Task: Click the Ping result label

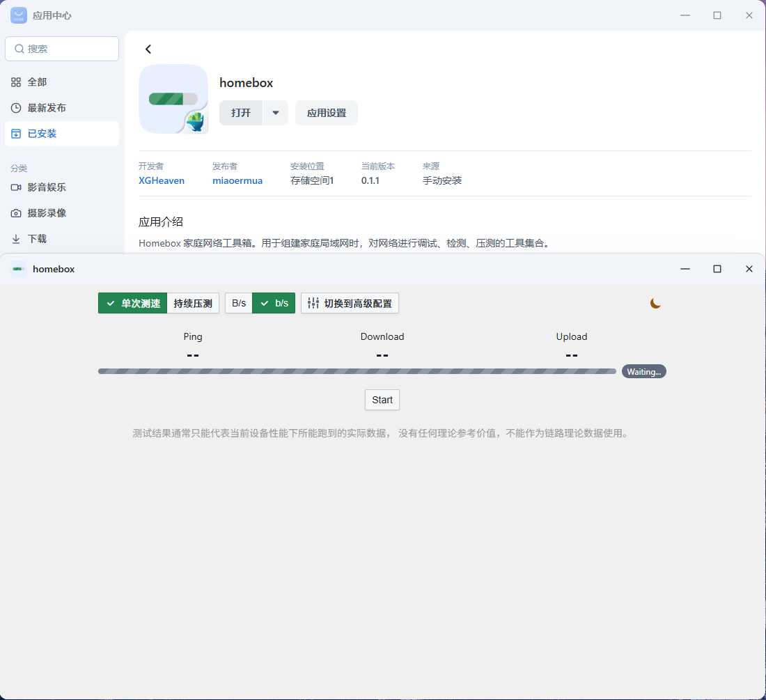Action: (192, 336)
